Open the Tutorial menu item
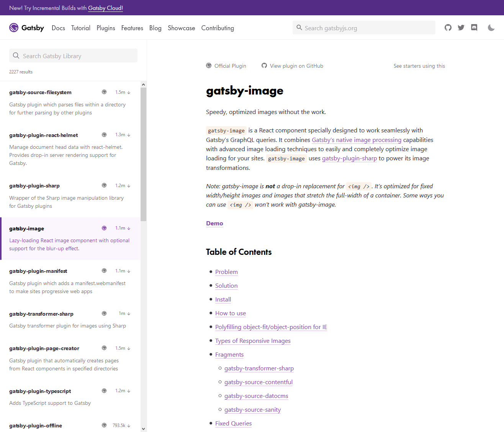The height and width of the screenshot is (432, 504). coord(81,28)
